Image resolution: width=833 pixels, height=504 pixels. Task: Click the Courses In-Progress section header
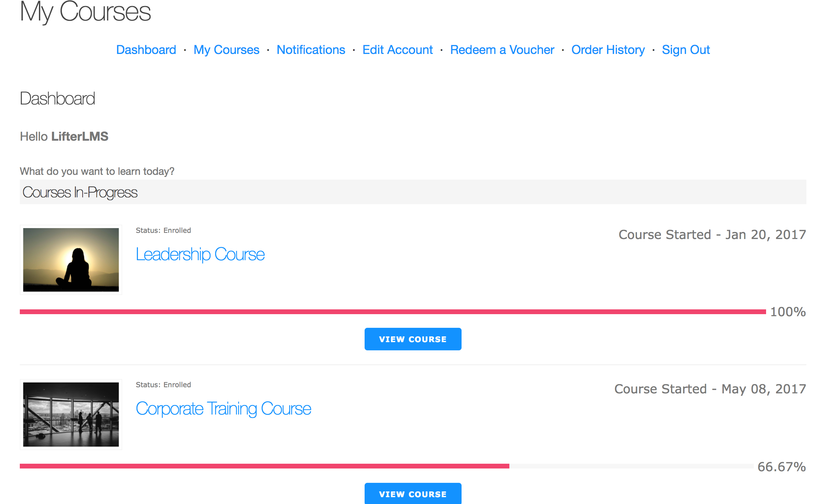pos(80,192)
